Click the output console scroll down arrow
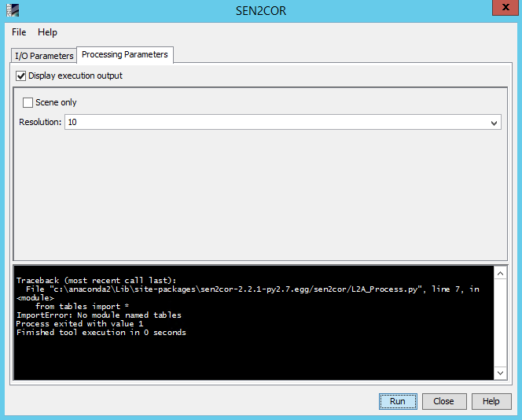This screenshot has width=522, height=420. 500,373
